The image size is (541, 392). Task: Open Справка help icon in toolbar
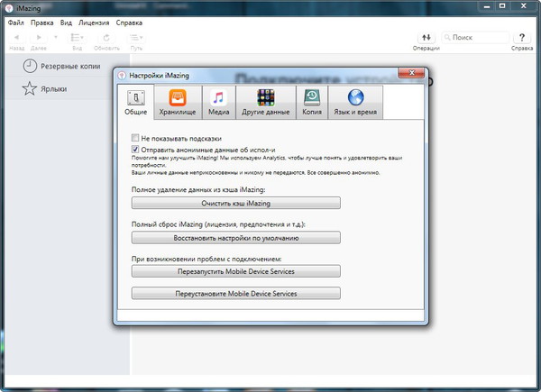(x=522, y=40)
